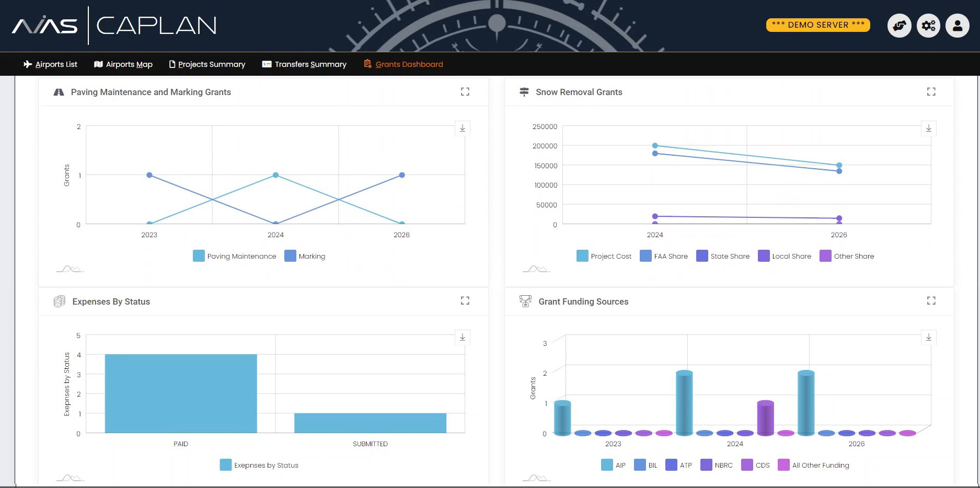980x488 pixels.
Task: Toggle Paving Maintenance series in legend
Action: pyautogui.click(x=235, y=256)
